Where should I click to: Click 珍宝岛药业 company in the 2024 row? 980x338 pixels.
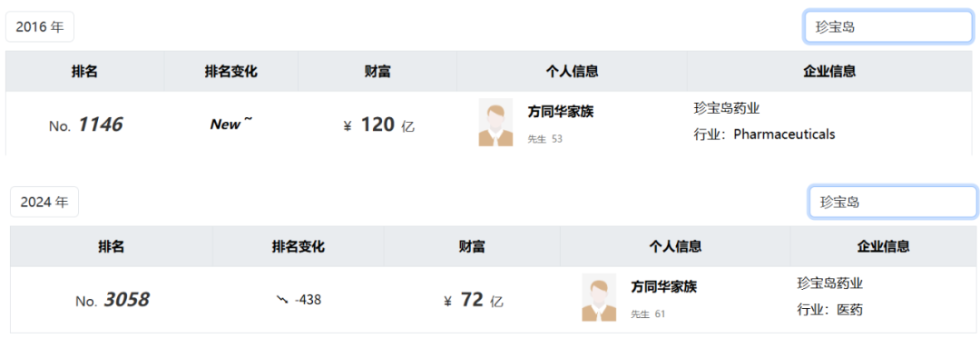click(830, 283)
